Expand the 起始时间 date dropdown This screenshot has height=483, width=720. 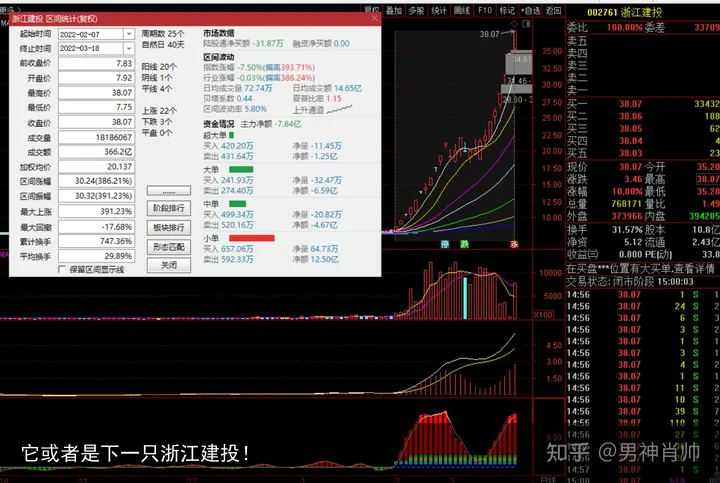129,34
